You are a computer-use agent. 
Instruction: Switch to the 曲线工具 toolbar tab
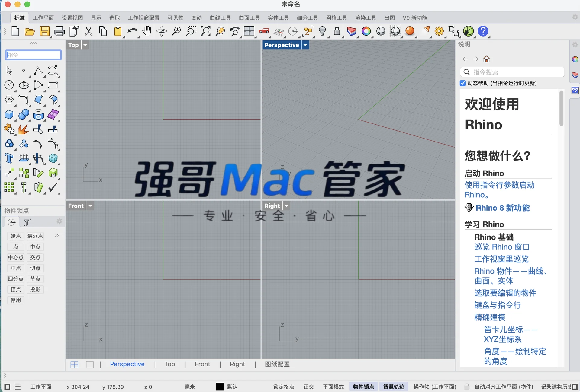(x=220, y=18)
